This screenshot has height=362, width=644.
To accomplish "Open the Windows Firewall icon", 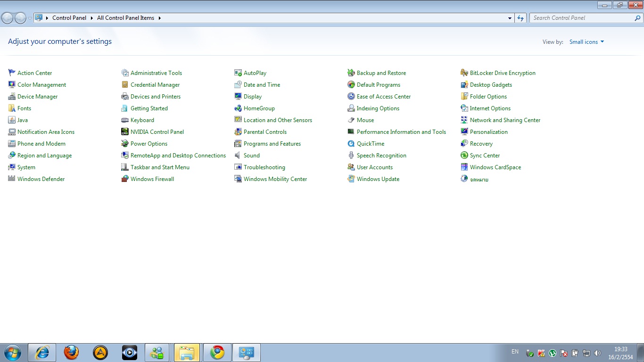I will tap(125, 179).
